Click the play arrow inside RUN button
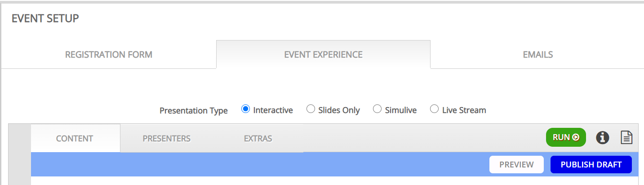 tap(576, 137)
